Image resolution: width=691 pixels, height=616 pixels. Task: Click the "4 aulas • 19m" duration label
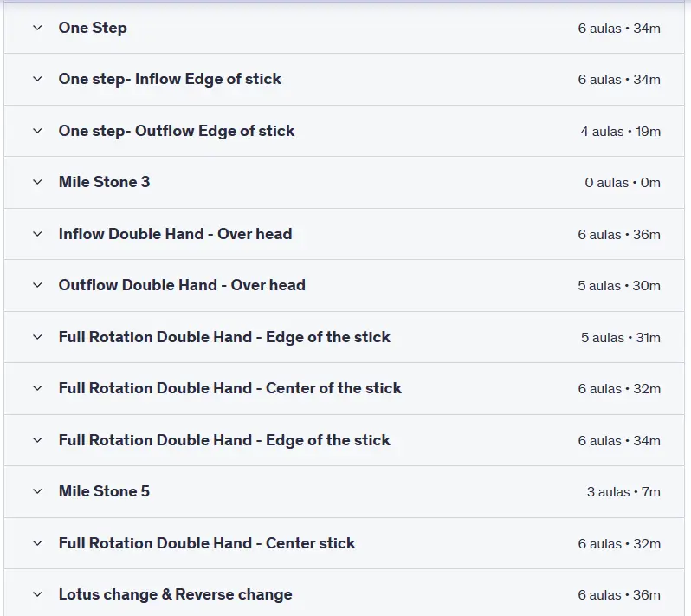[x=620, y=132]
